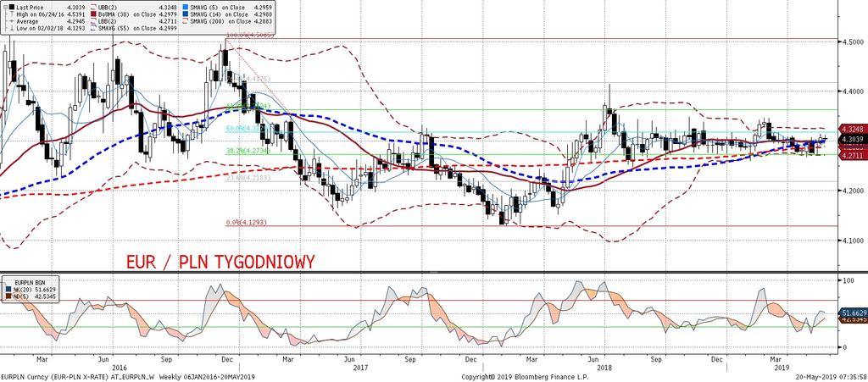Click the UBB(2) line style icon
Viewport: 868px width, 382px height.
[x=93, y=7]
